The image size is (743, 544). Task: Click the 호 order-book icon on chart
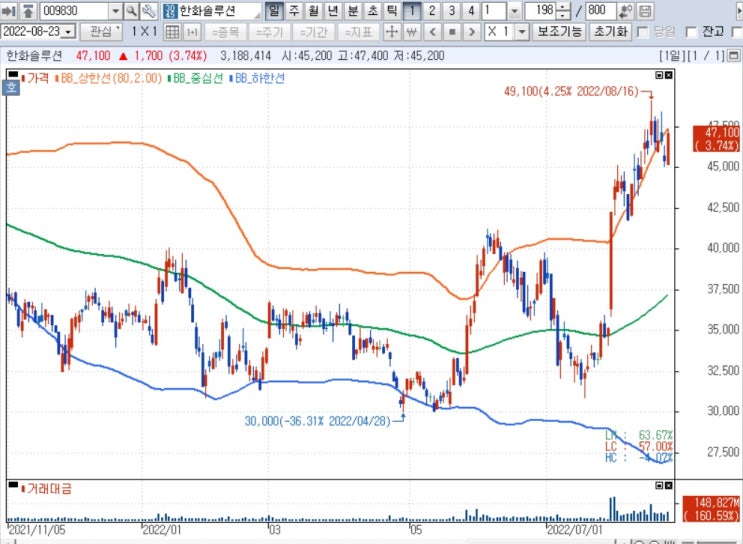(11, 88)
